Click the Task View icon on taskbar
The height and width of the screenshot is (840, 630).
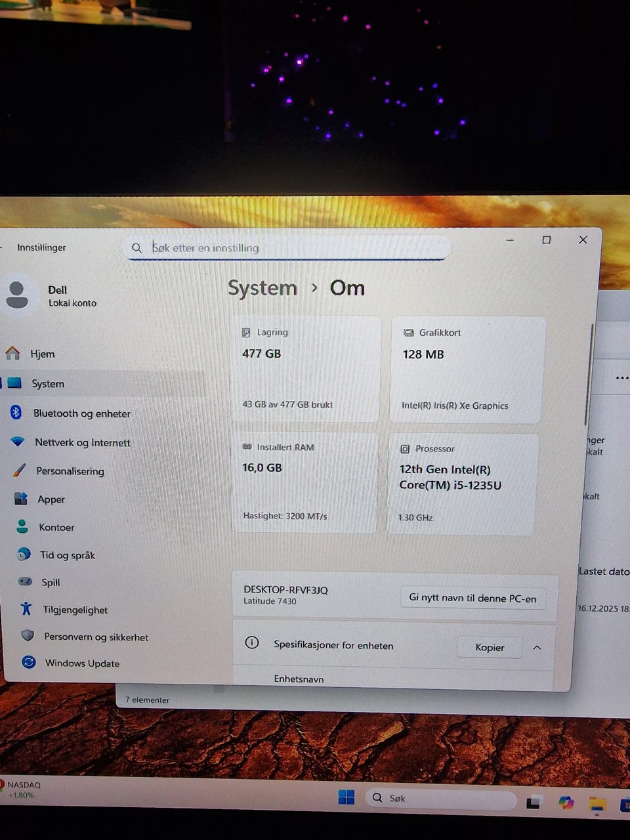[534, 801]
